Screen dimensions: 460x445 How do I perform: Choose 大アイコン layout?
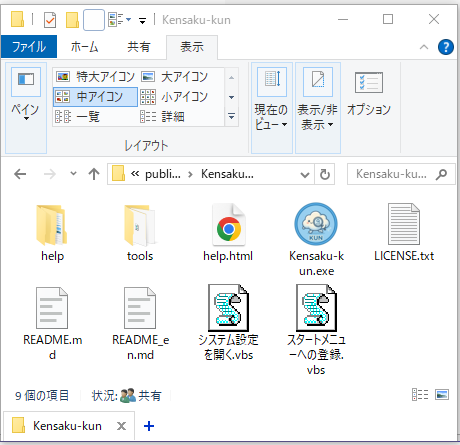click(174, 77)
